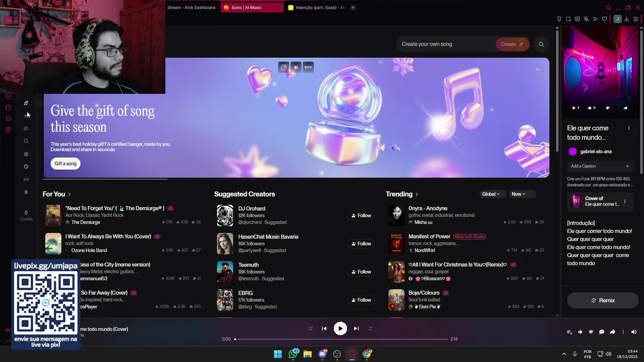
Task: Follow DJ Orchard
Action: tap(361, 216)
